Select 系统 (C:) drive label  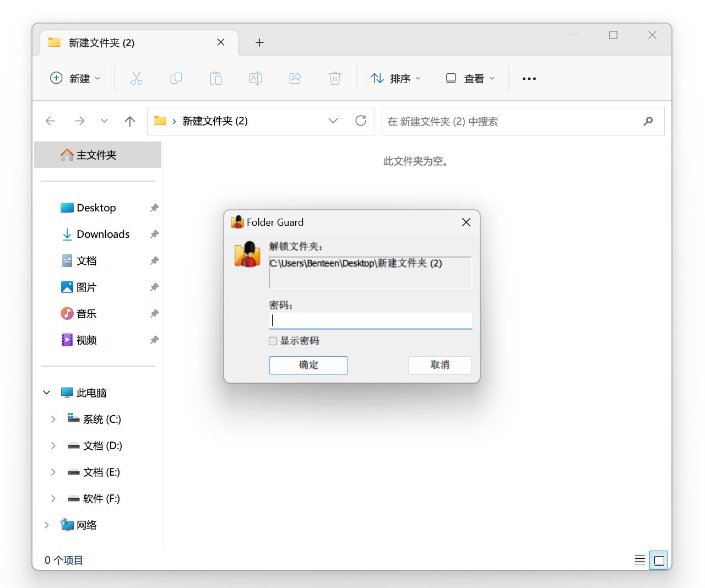click(x=102, y=420)
